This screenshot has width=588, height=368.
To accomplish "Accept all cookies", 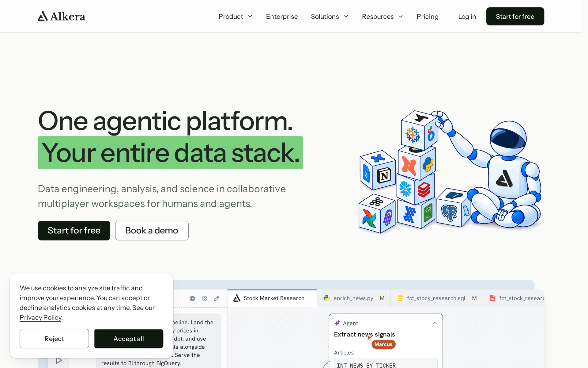I will 129,339.
